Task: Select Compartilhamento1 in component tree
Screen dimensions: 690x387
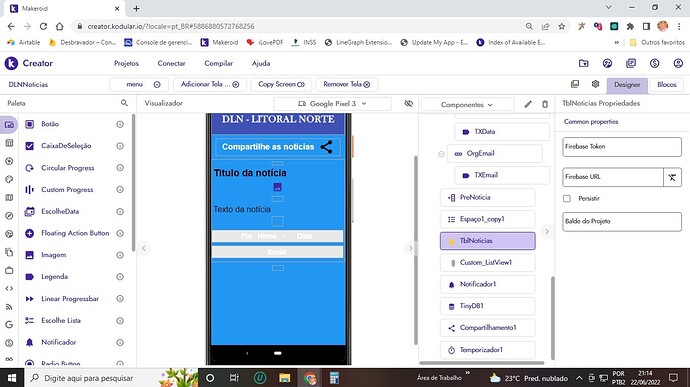Action: click(488, 328)
